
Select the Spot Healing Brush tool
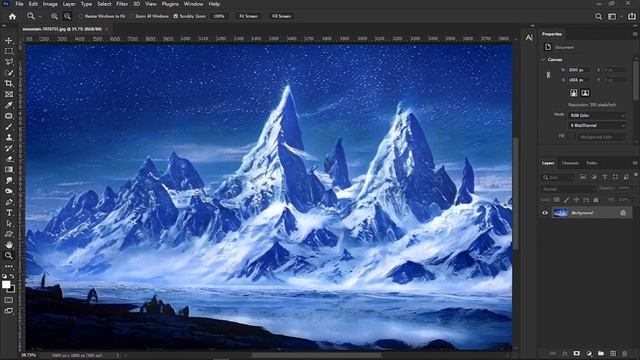(x=9, y=116)
